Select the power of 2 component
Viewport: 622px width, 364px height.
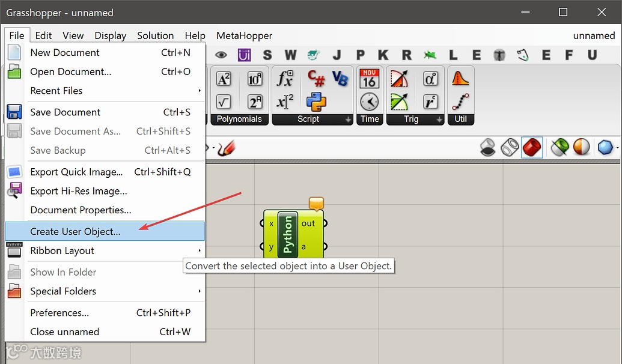(x=255, y=102)
